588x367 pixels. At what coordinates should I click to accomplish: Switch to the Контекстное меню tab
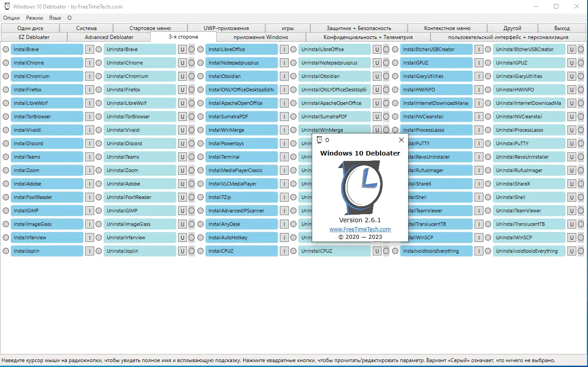(447, 28)
